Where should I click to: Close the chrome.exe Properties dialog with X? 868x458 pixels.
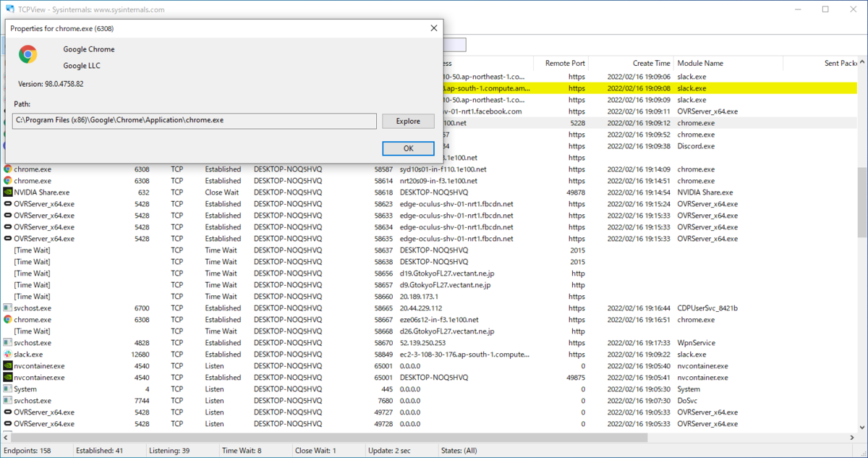point(434,28)
